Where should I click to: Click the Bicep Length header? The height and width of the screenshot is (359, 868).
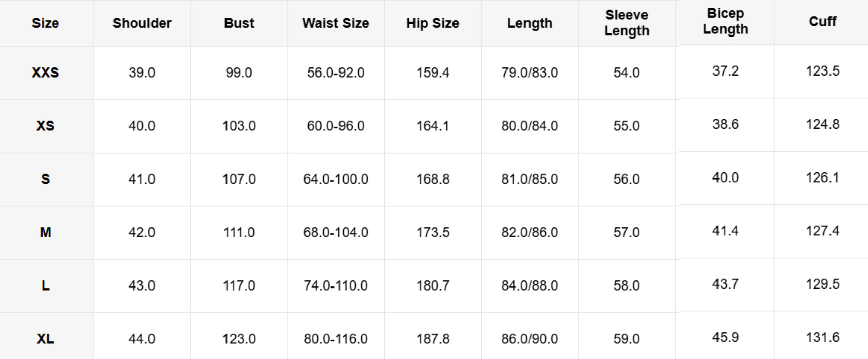click(x=725, y=21)
